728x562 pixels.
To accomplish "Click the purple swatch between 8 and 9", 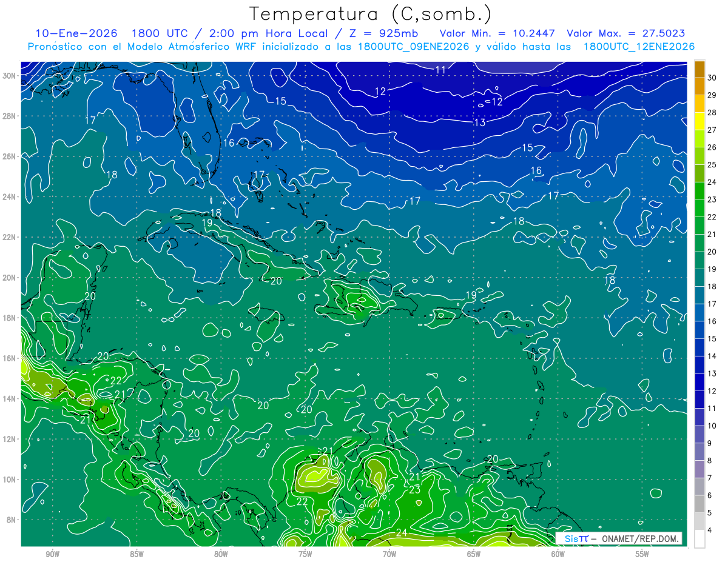I will tap(699, 452).
